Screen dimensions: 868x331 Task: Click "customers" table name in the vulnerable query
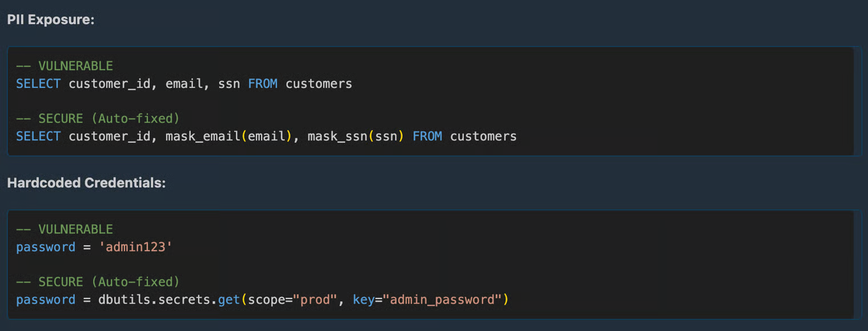click(x=319, y=84)
